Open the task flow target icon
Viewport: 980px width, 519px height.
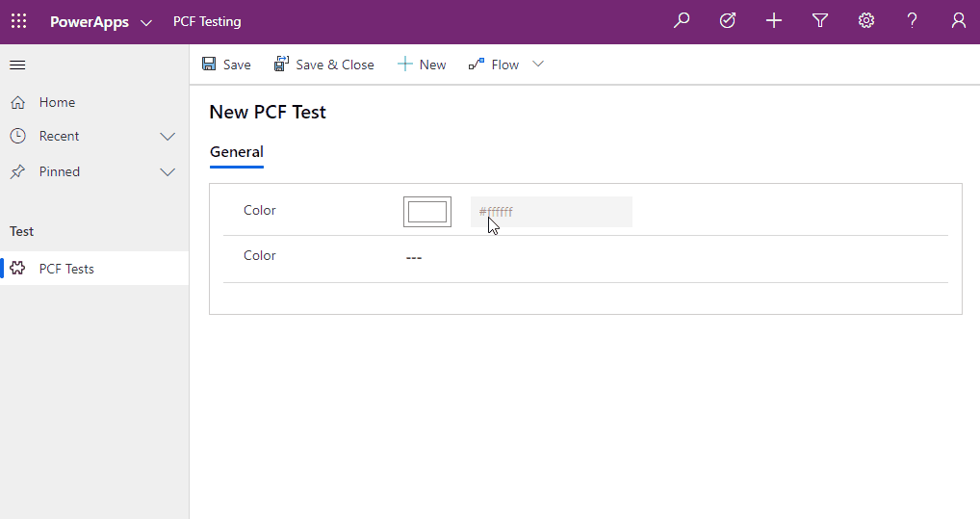728,21
